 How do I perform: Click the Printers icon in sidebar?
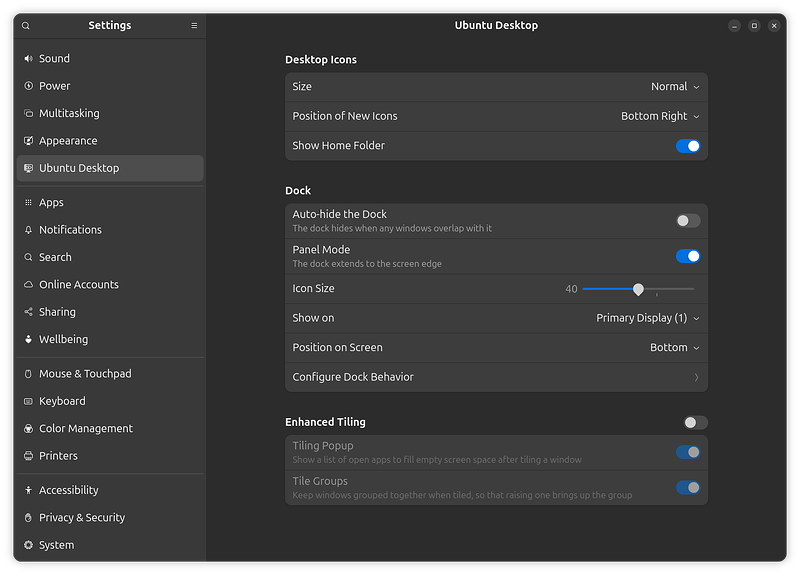pyautogui.click(x=29, y=456)
